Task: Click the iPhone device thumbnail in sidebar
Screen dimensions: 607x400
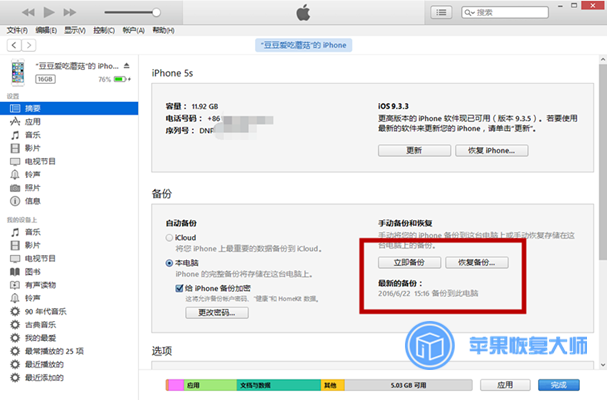Action: [18, 72]
